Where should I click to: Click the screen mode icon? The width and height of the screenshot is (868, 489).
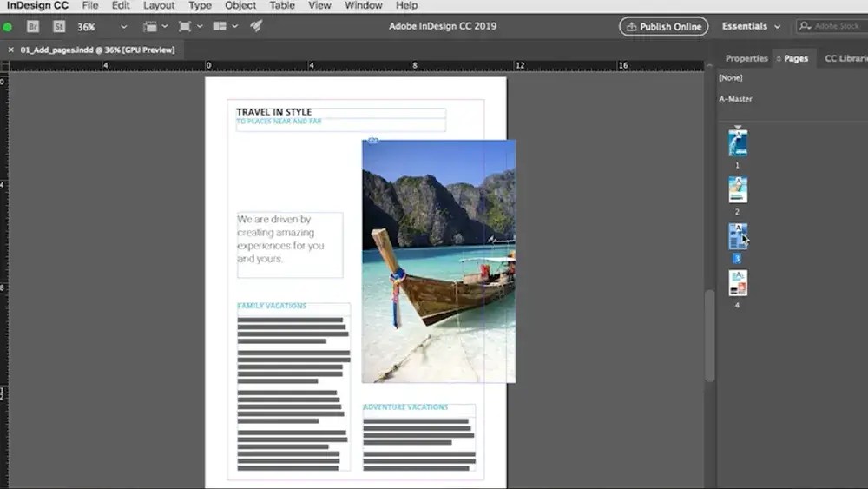[184, 26]
